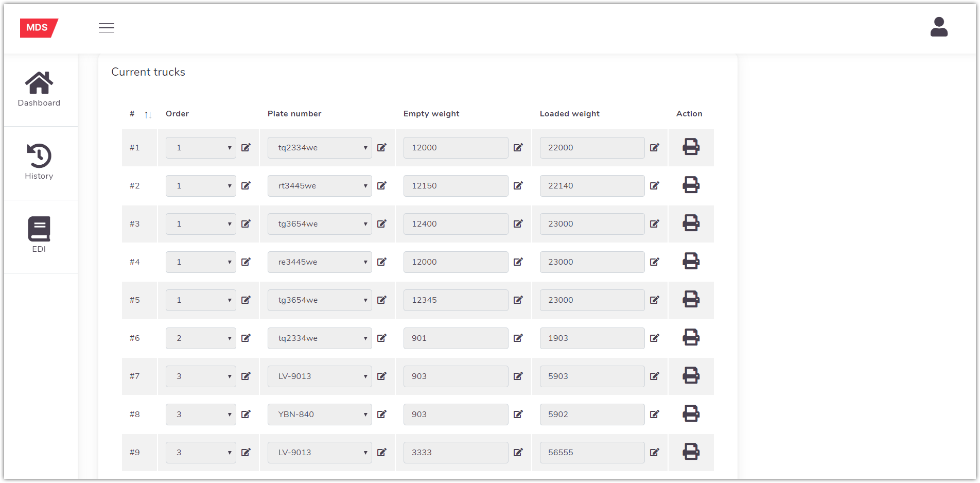Toggle the sort arrows on the # column
Screen dimensions: 980x483
(x=148, y=114)
